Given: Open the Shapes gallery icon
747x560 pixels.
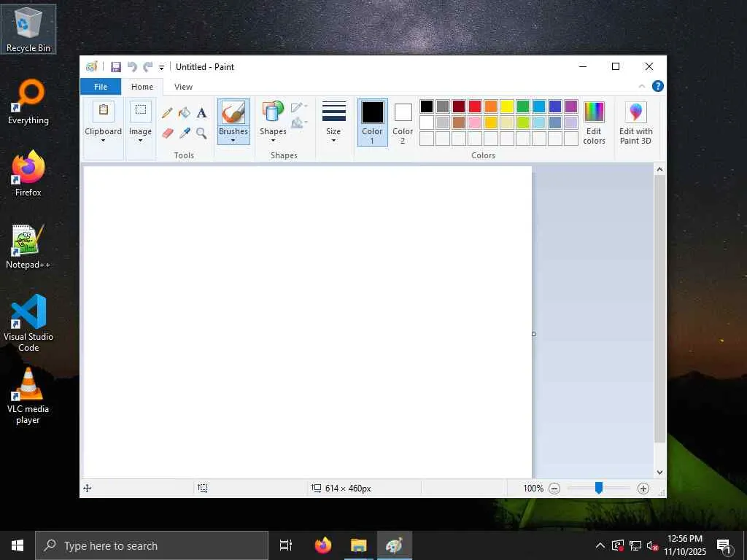Looking at the screenshot, I should [273, 112].
